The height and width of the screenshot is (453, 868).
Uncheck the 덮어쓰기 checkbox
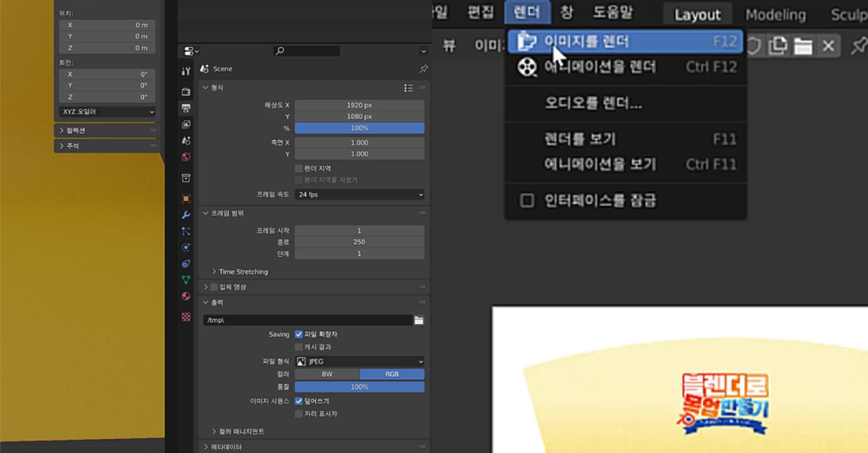[299, 401]
